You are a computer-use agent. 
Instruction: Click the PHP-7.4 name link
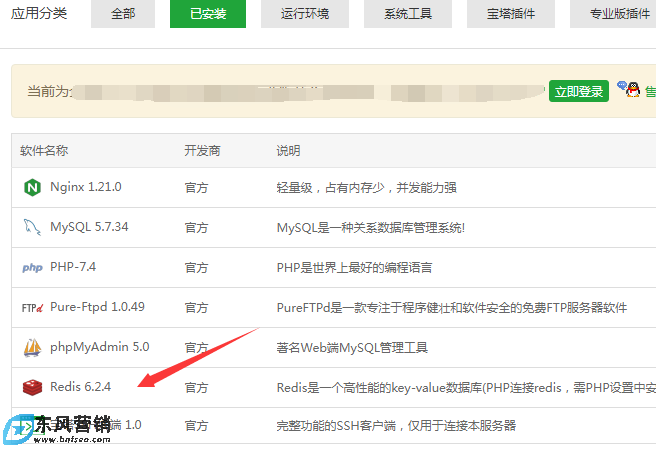tap(73, 267)
